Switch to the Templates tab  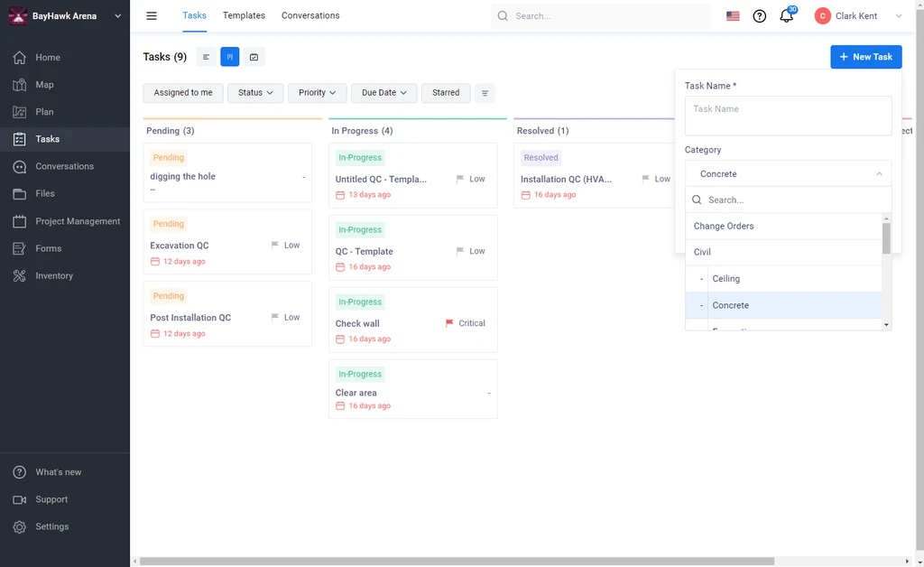click(x=244, y=16)
